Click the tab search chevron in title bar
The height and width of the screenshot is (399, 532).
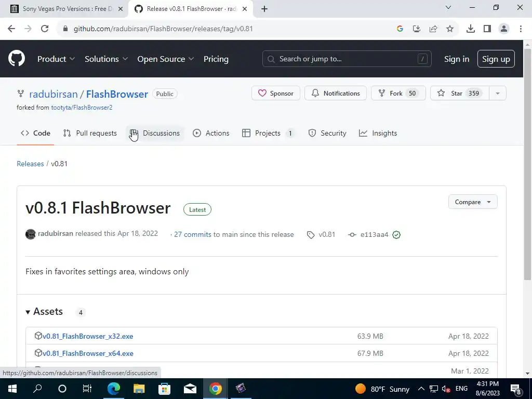(448, 7)
